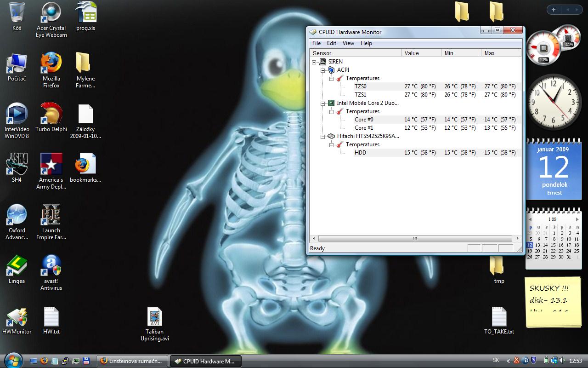Collapse Temperatures node under Hitachi drive
Image resolution: width=588 pixels, height=368 pixels.
(331, 144)
